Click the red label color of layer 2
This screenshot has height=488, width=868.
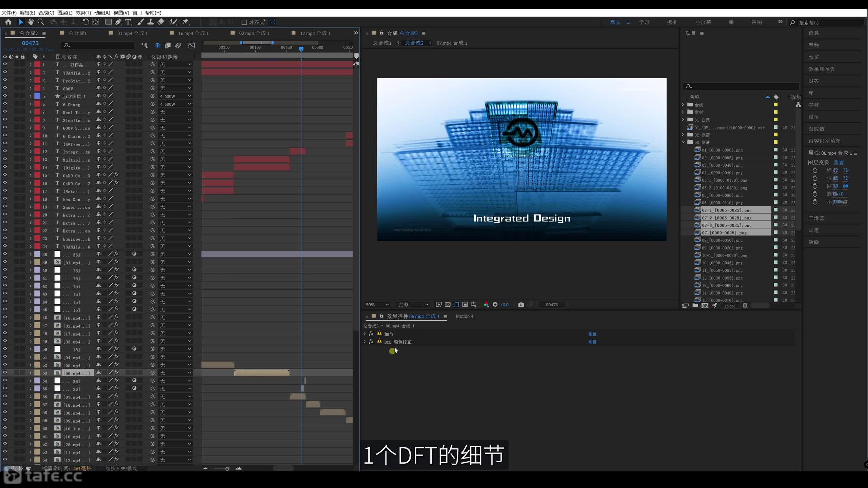click(x=37, y=72)
